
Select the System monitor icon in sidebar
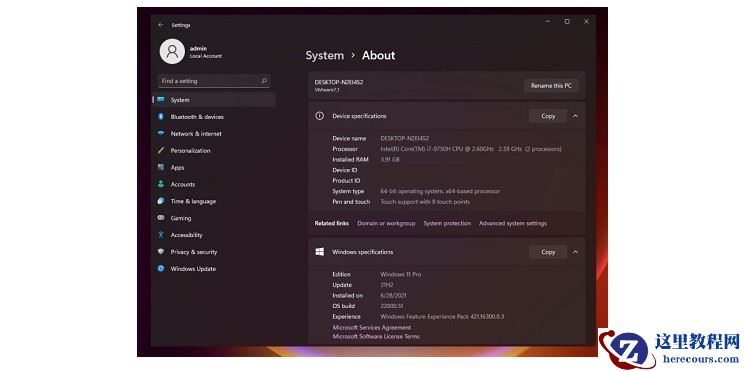click(161, 100)
